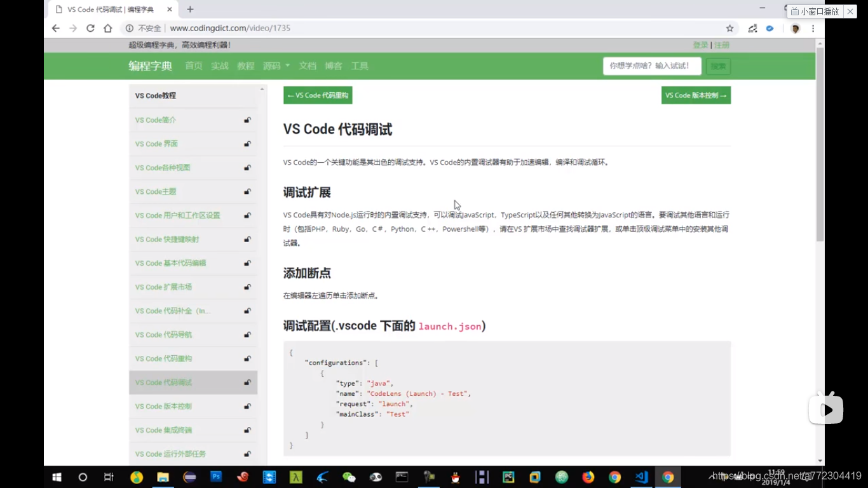Open VS Code各种视图 in the sidebar
868x488 pixels.
click(x=163, y=168)
